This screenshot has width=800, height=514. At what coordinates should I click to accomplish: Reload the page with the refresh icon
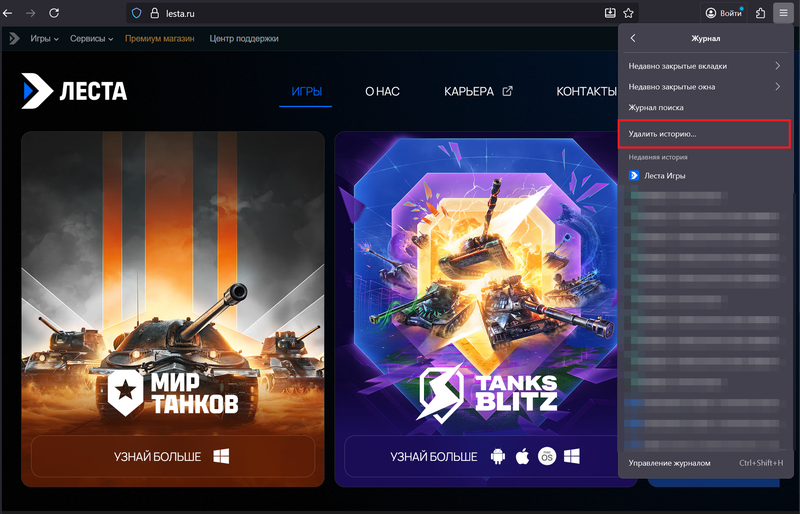tap(53, 13)
